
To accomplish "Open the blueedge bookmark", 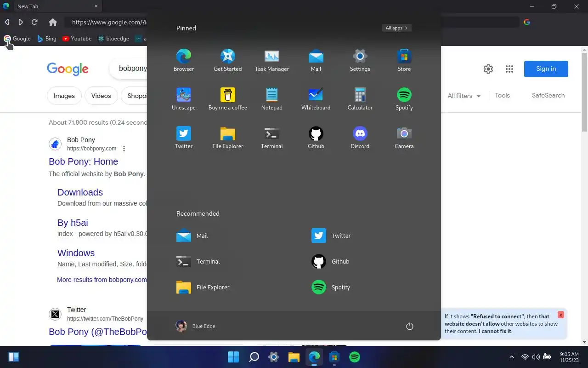I will click(x=113, y=39).
